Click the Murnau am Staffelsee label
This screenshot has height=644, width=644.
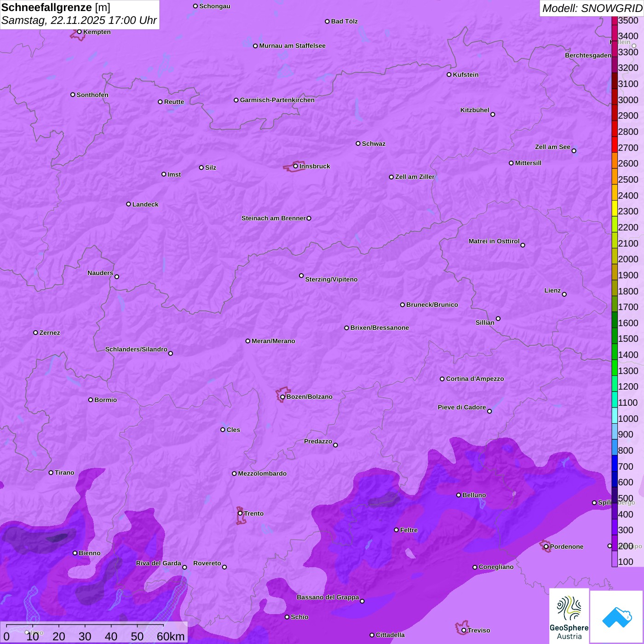[x=292, y=46]
